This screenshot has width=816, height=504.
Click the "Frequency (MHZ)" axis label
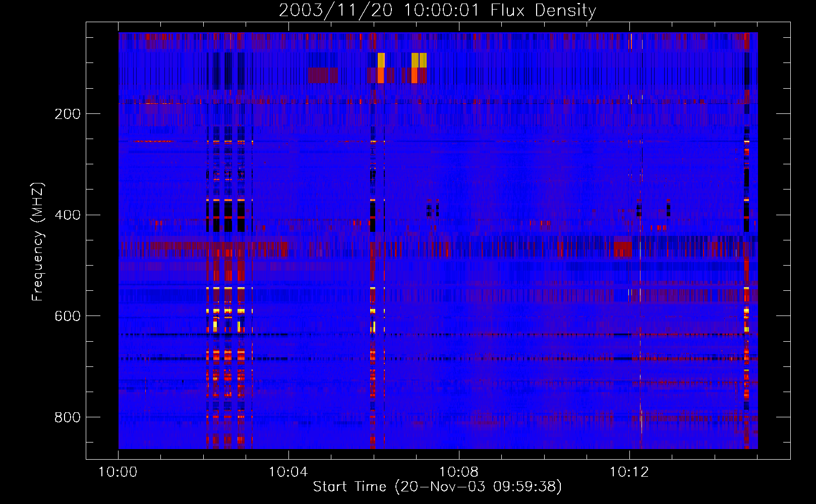click(x=38, y=241)
